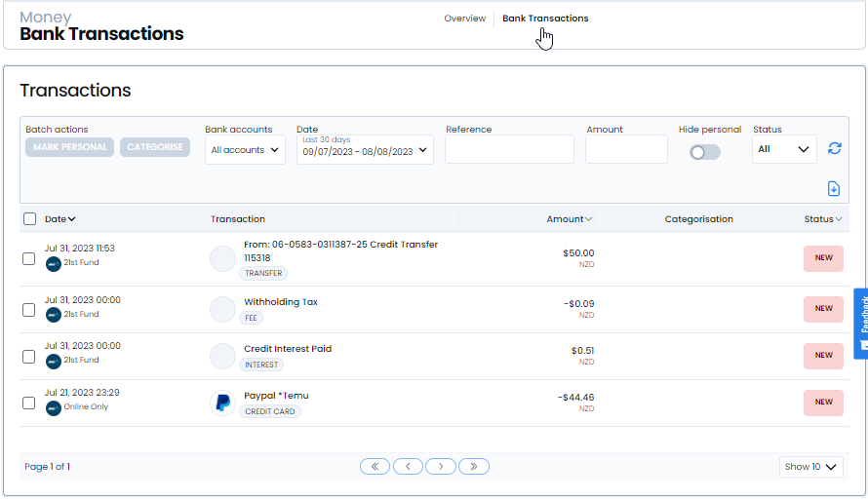Screen dimensions: 868x500
Task: Open the Last 30 days date range dropdown
Action: coord(365,150)
